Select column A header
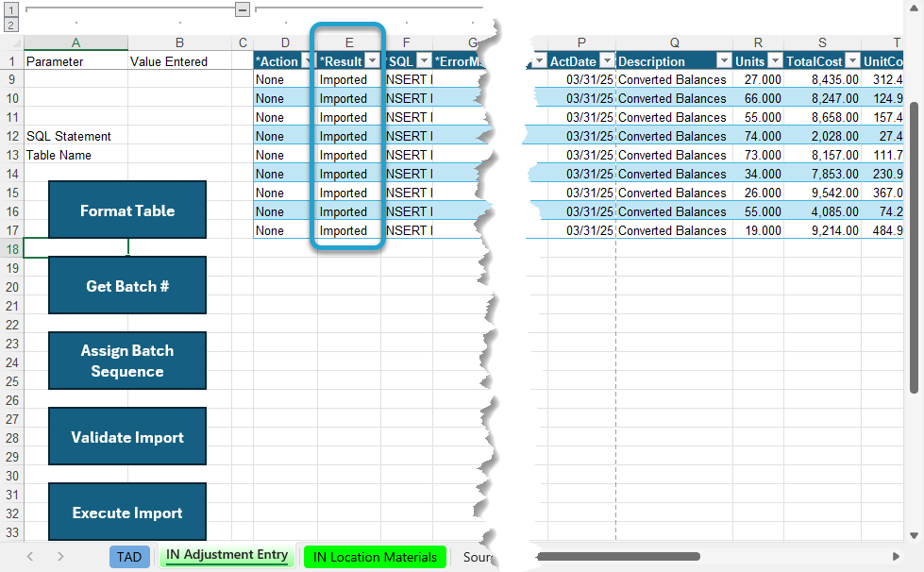924x572 pixels. [76, 42]
